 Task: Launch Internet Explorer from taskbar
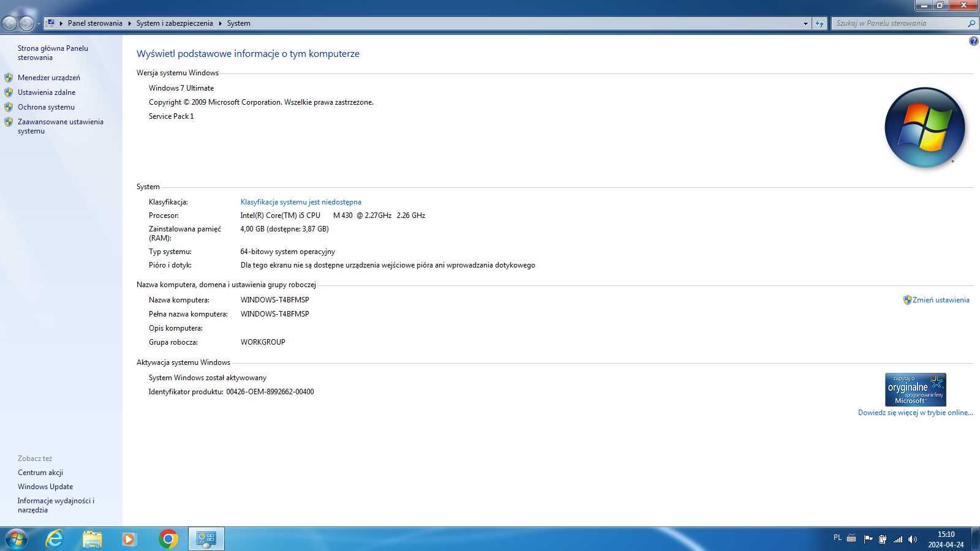[x=55, y=539]
